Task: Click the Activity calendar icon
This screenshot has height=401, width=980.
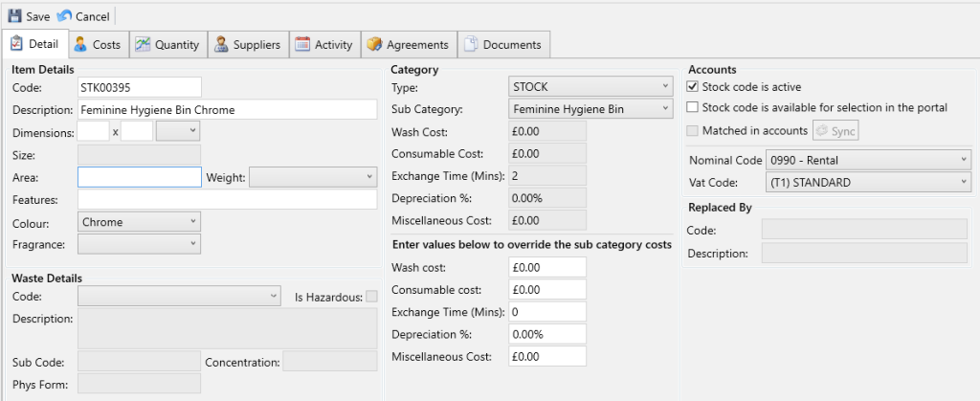Action: click(302, 44)
